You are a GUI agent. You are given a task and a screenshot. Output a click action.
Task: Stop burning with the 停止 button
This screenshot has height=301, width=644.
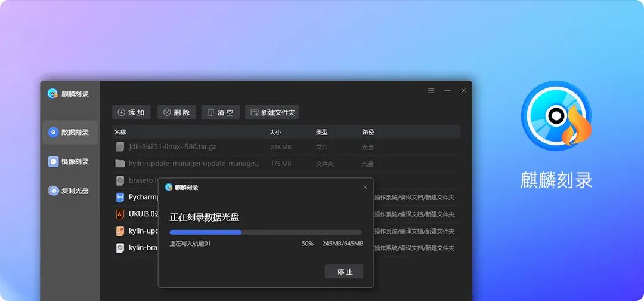click(x=344, y=271)
